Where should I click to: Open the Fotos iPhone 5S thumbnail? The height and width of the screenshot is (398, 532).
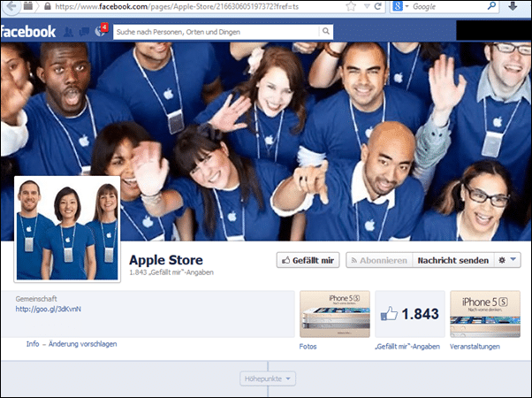coord(335,314)
